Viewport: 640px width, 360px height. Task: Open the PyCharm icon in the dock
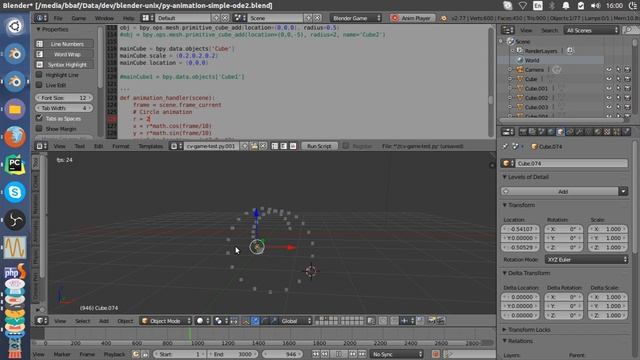click(15, 164)
